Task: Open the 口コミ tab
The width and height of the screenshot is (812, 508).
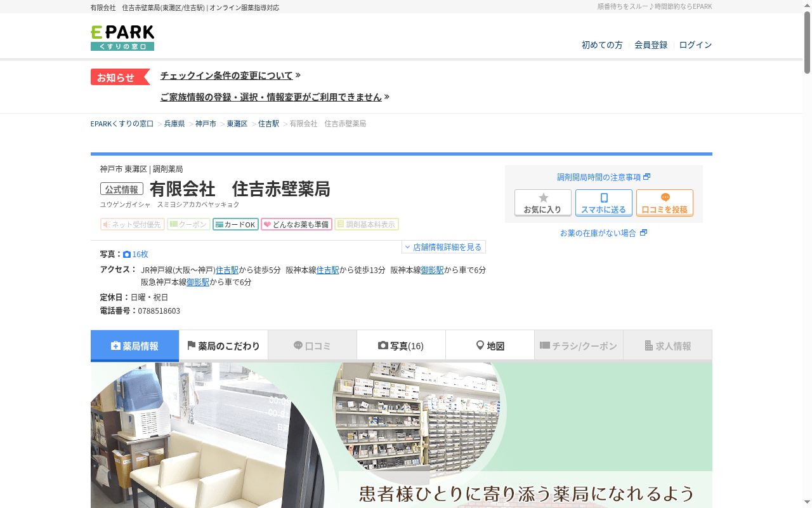Action: point(312,346)
